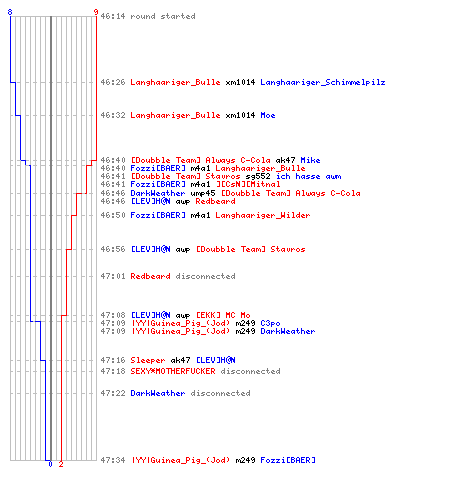Click DarkWeather in ump45 kill line

(158, 193)
